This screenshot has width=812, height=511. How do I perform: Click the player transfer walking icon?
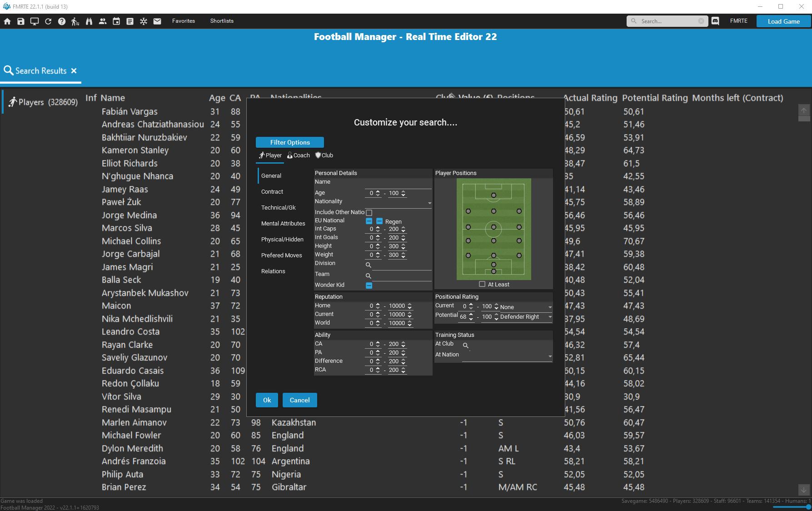[x=75, y=21]
